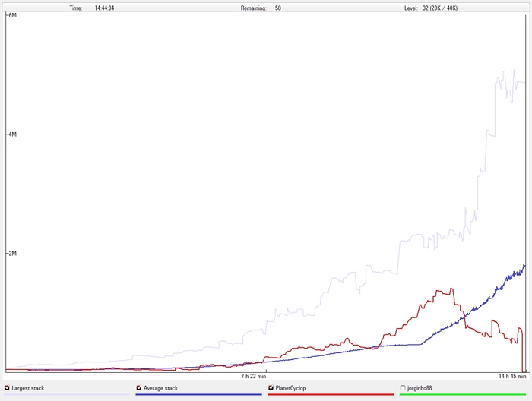Click the jorginho88 legend label
Viewport: 532px width, 401px height.
point(420,388)
